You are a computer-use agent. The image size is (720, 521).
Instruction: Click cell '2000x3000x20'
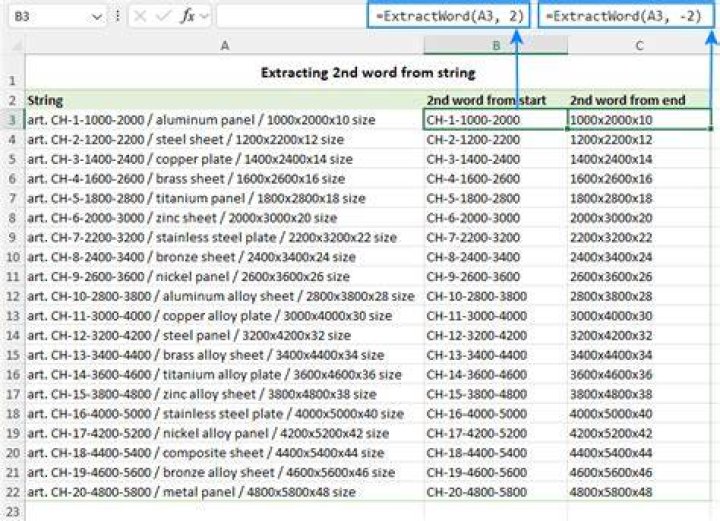(x=639, y=218)
